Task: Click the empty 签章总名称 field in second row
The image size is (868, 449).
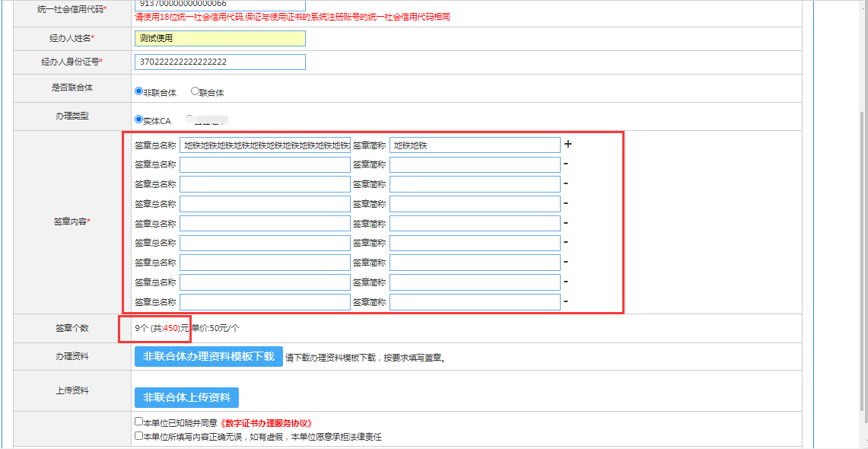Action: point(265,164)
